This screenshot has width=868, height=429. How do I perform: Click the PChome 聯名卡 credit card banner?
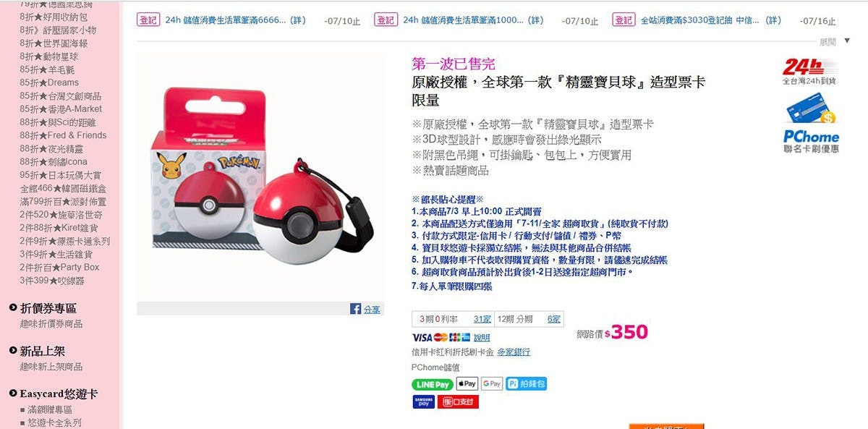(x=811, y=127)
